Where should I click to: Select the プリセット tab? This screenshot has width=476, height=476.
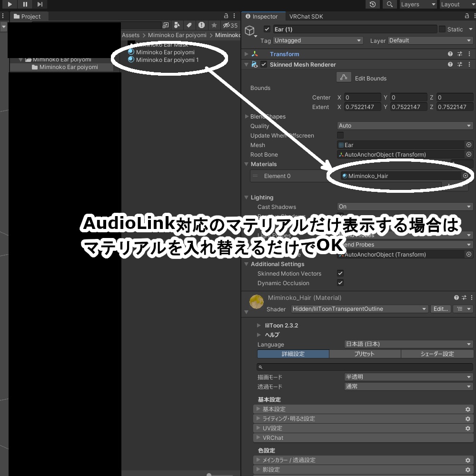coord(365,354)
